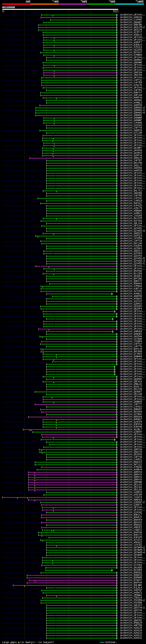Click hit UniRef100_Q5ILR3
Screen dimensions: 146x644
coord(131,485)
